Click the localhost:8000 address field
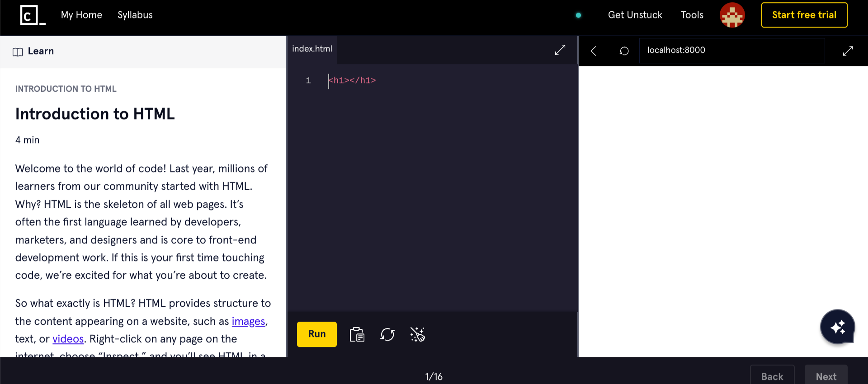This screenshot has width=868, height=384. (x=731, y=51)
